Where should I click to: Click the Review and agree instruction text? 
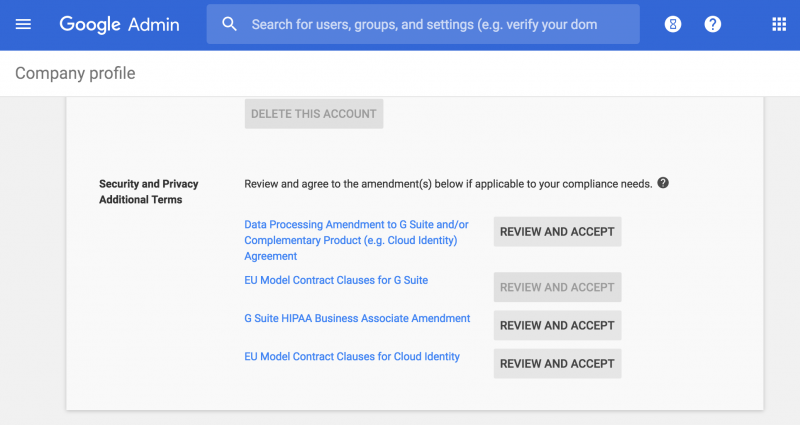(x=448, y=184)
